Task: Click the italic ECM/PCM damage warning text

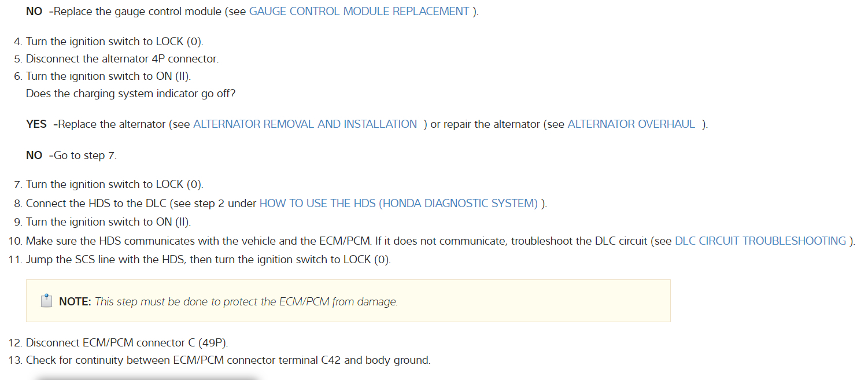Action: [x=246, y=301]
